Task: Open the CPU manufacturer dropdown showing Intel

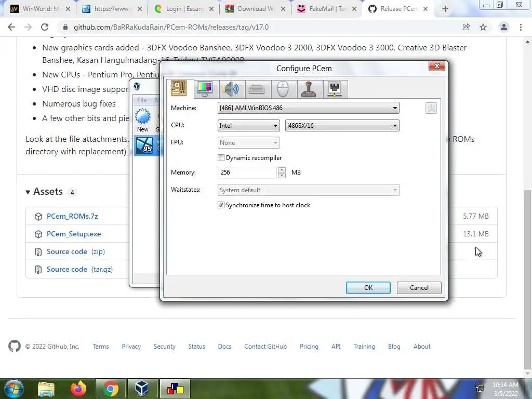Action: tap(248, 126)
